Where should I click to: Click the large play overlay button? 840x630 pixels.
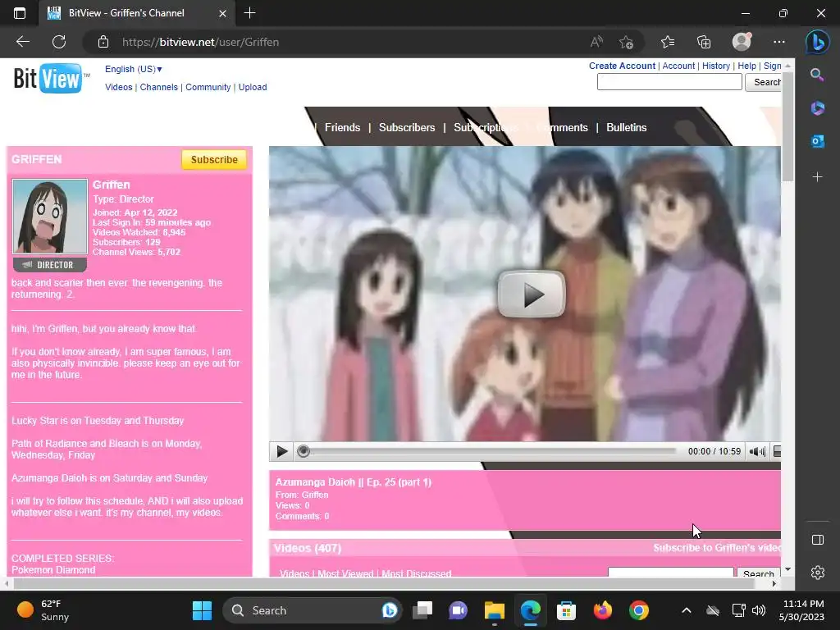532,294
